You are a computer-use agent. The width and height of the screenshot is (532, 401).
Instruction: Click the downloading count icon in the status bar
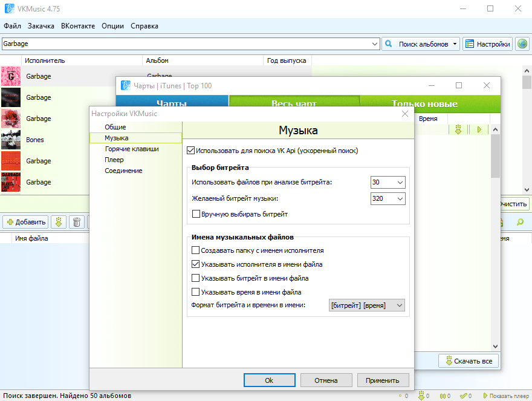421,396
